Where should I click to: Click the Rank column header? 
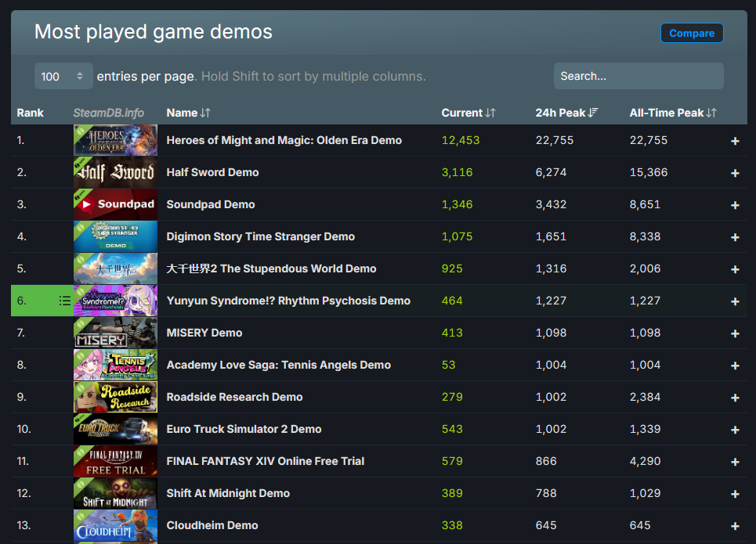[x=30, y=113]
